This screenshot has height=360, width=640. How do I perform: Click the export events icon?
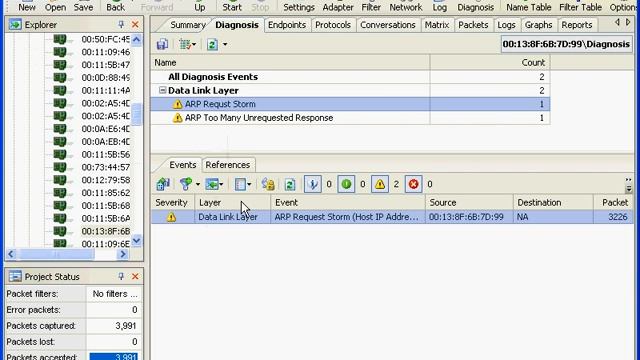[163, 184]
